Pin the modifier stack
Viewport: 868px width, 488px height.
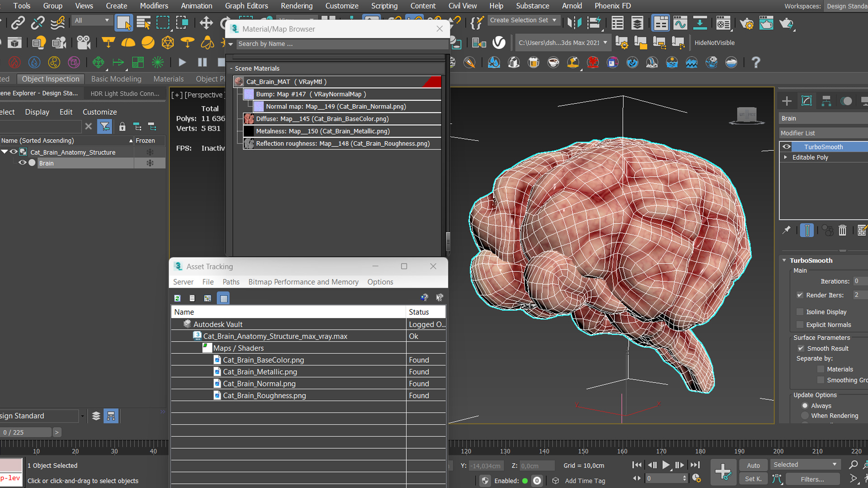[x=787, y=230]
